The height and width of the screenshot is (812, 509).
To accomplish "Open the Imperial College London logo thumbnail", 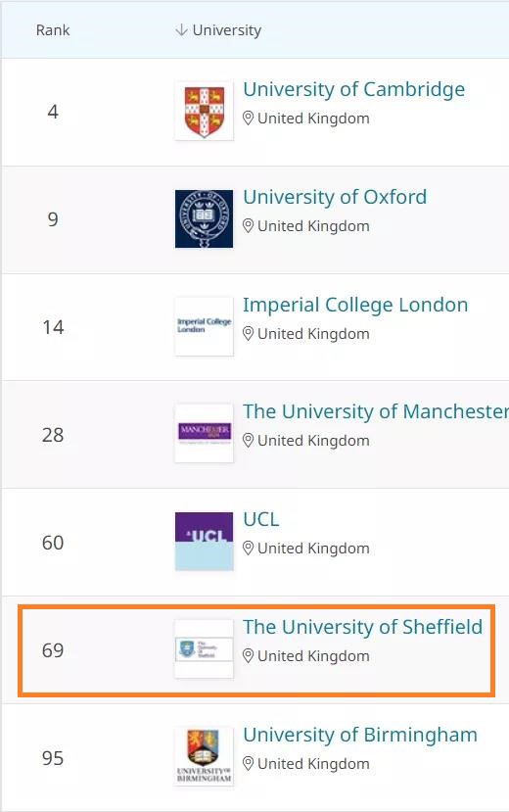I will point(204,326).
